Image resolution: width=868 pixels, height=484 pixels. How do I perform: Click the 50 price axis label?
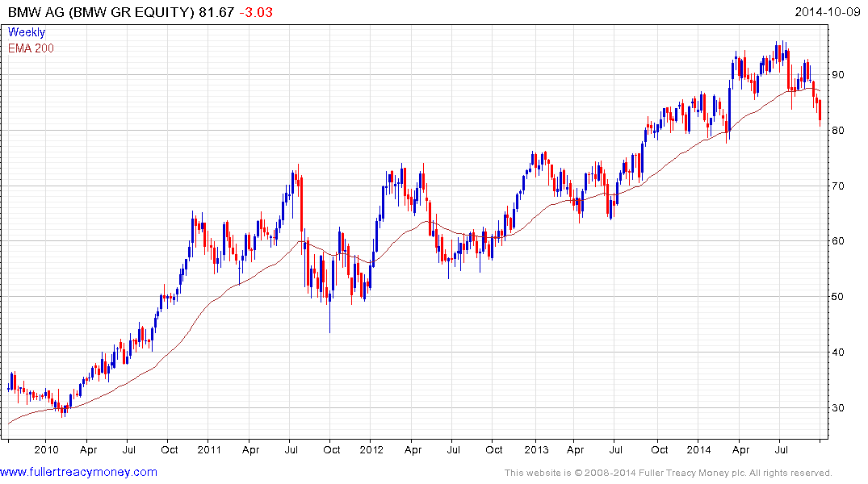coord(837,297)
